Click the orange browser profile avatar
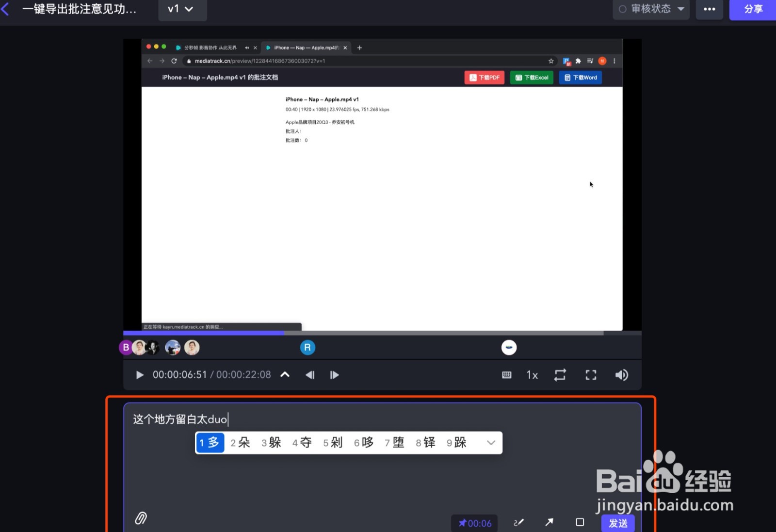Screen dimensions: 776x532 coord(602,61)
